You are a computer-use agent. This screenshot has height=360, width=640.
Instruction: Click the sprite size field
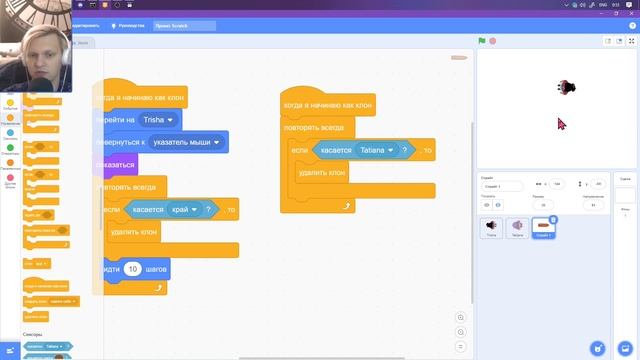tap(543, 205)
